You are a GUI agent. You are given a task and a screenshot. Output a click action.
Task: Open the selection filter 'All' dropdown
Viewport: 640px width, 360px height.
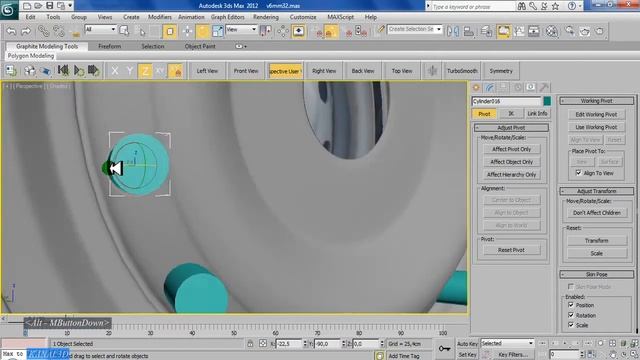[x=100, y=29]
